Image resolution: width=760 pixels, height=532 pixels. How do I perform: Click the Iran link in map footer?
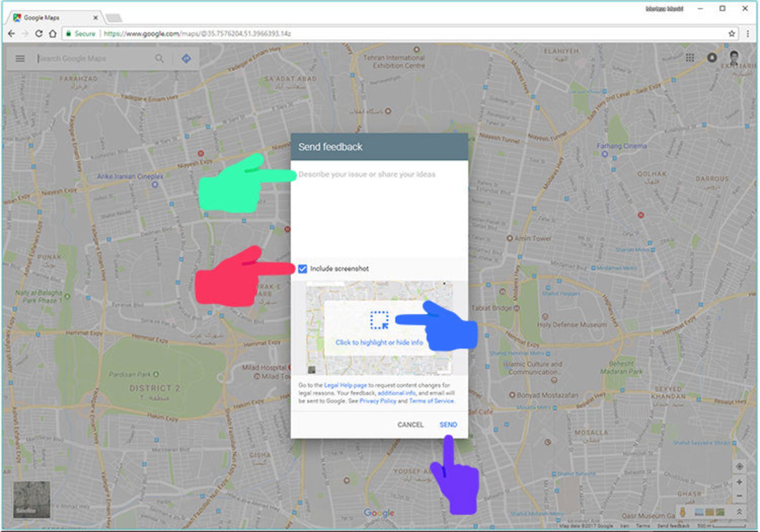624,526
